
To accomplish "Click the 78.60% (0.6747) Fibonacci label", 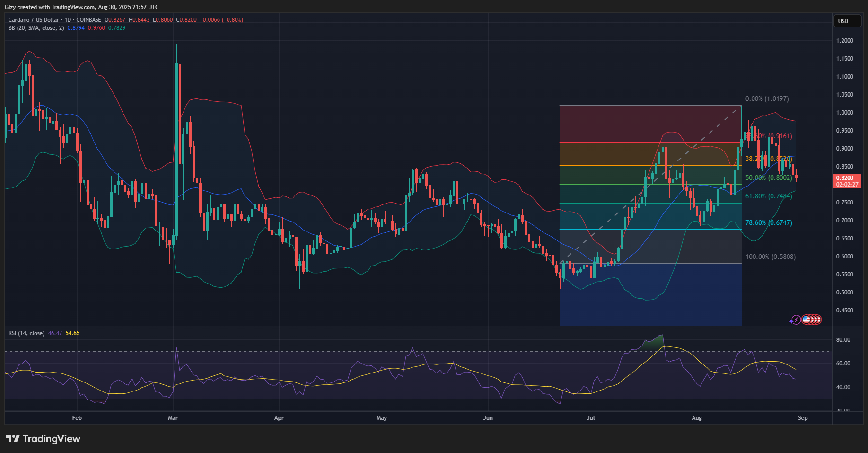I will 769,222.
